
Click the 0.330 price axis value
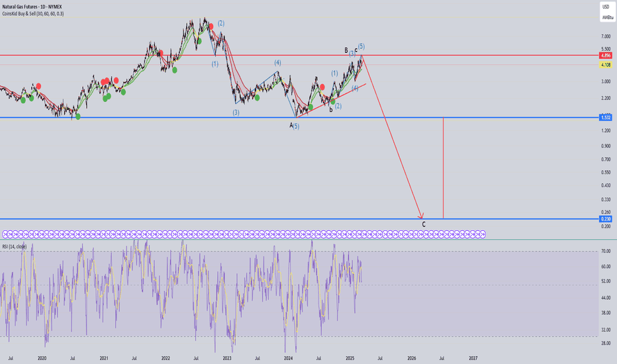point(606,199)
